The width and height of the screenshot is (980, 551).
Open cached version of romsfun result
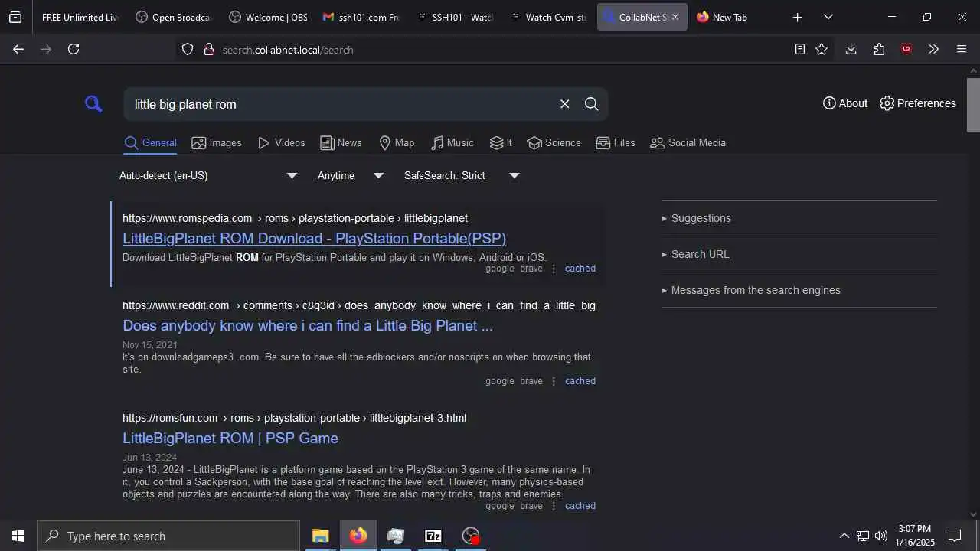click(x=580, y=506)
